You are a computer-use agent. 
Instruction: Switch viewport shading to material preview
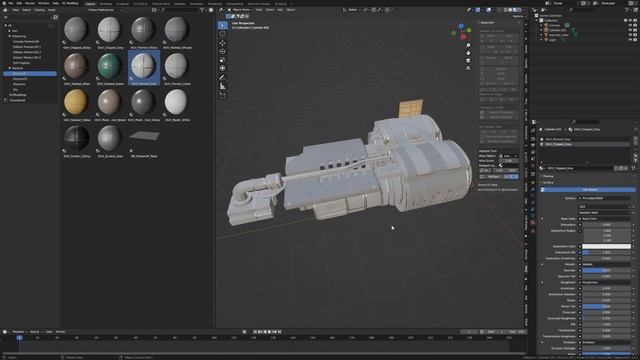tap(515, 10)
